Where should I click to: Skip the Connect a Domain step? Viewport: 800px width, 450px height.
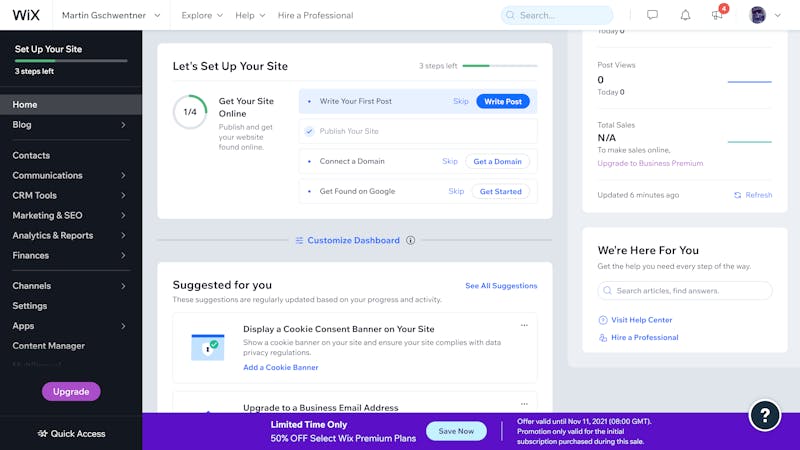click(x=449, y=161)
